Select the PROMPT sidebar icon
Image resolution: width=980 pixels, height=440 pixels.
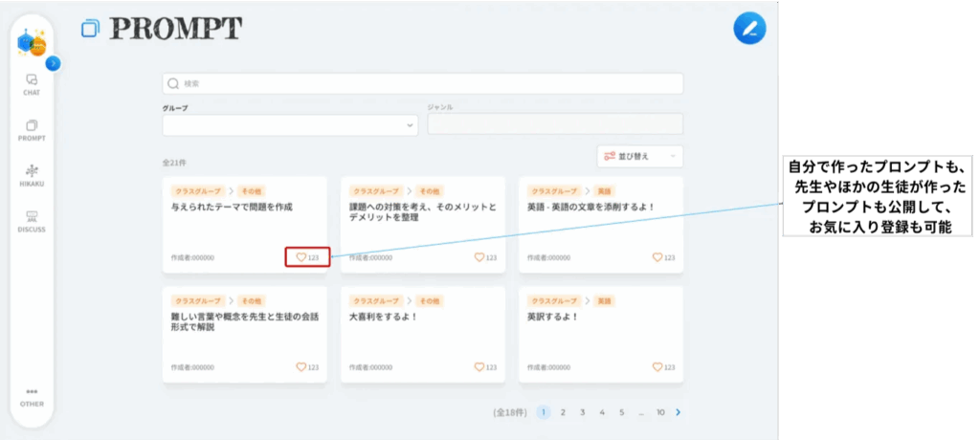tap(32, 130)
